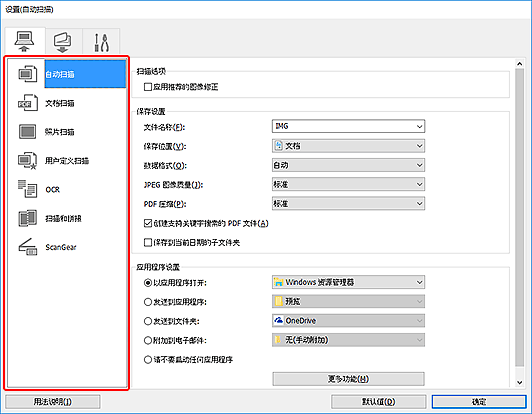Click the 文档扫描 PDF icon
Image resolution: width=532 pixels, height=414 pixels.
coord(27,103)
